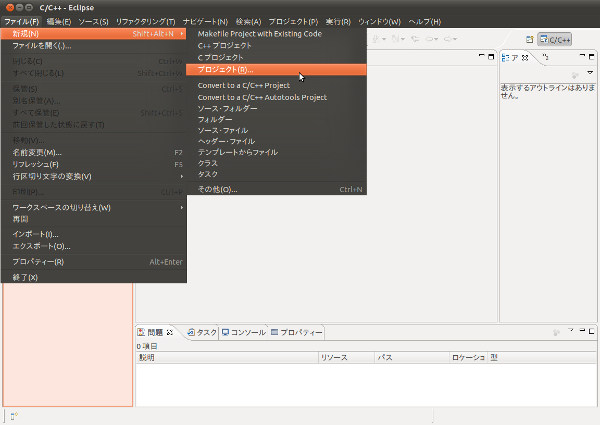Click the forward navigation arrow icon
This screenshot has height=425, width=600.
click(447, 39)
